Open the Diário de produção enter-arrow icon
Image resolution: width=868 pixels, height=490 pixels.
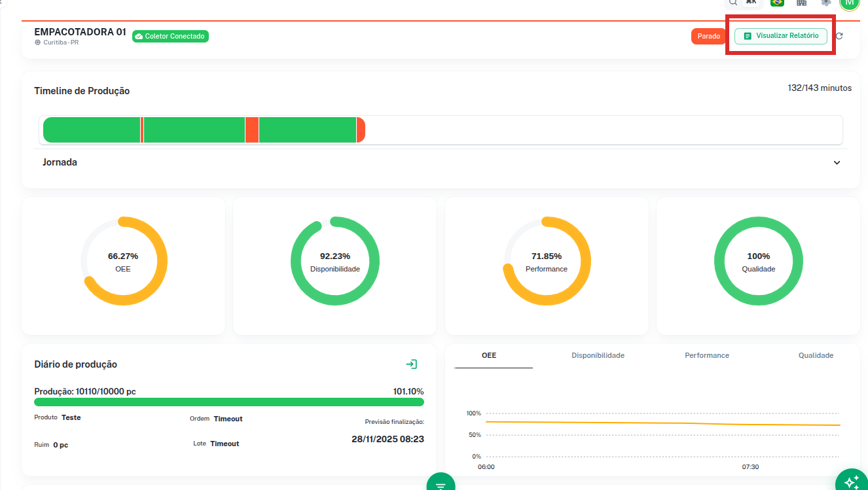click(411, 364)
